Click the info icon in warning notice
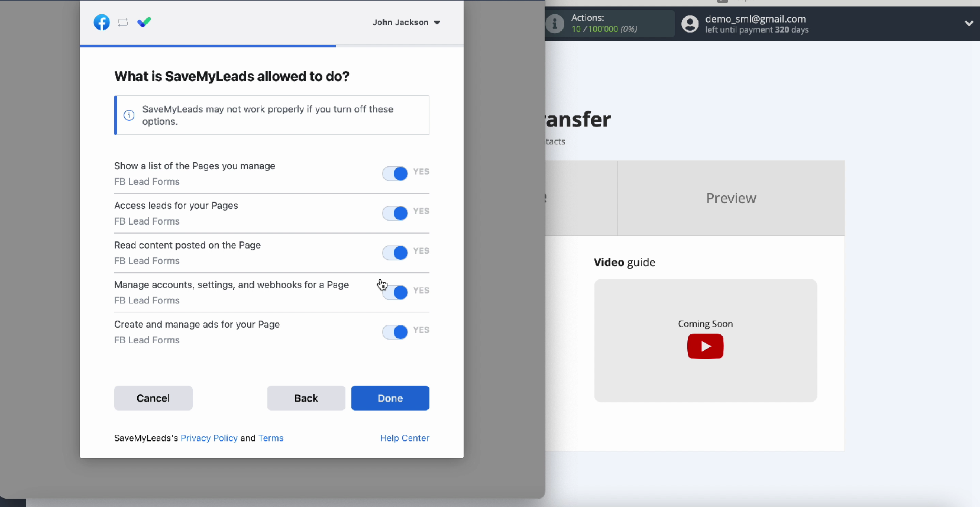Screen dimensions: 980x507 tap(129, 115)
